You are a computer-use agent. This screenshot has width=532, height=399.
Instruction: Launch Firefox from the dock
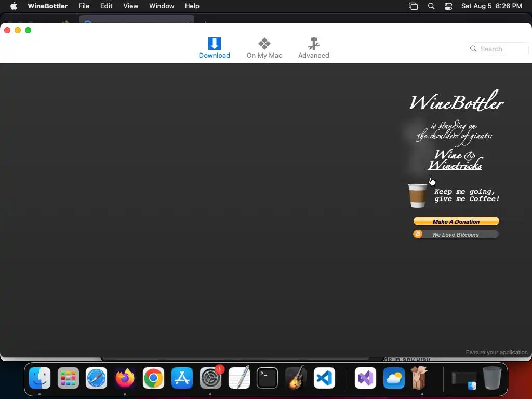coord(125,378)
